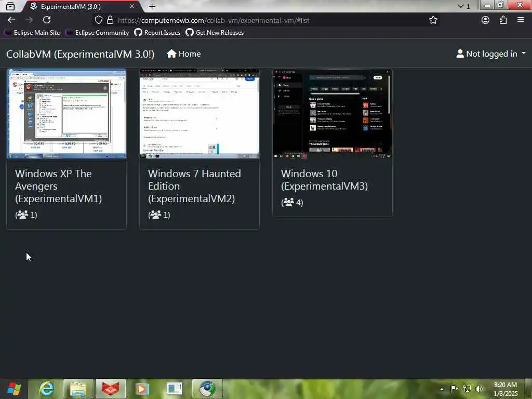
Task: Reload the page with the refresh icon
Action: [x=47, y=20]
